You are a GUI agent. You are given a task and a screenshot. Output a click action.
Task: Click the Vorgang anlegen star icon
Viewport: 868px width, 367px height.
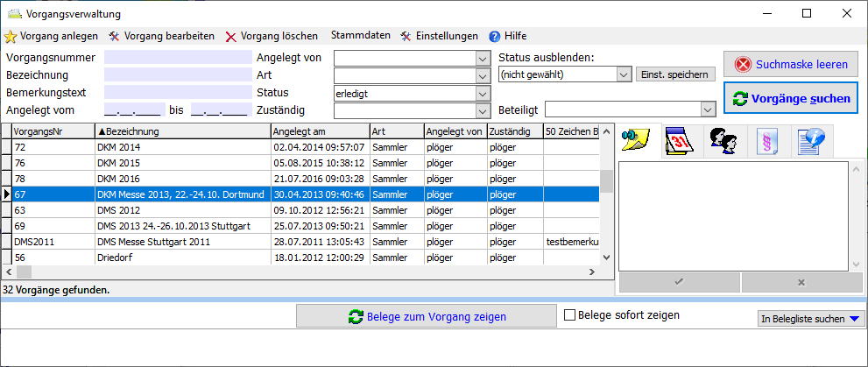[10, 37]
